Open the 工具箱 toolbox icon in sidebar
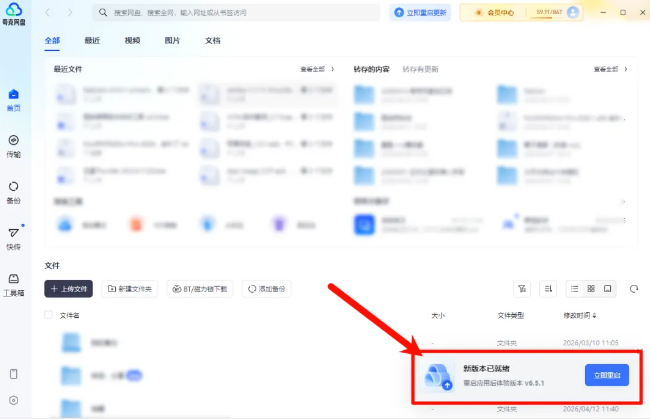Viewport: 650px width, 419px height. (x=14, y=279)
